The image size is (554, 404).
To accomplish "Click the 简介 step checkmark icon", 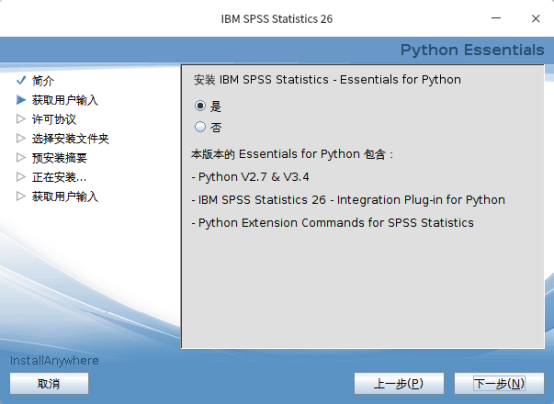I will pos(21,80).
